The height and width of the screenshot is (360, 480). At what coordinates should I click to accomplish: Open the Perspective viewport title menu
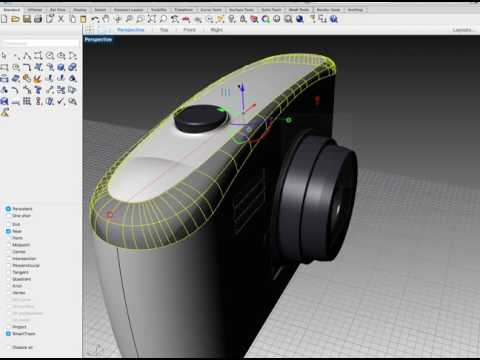[98, 40]
